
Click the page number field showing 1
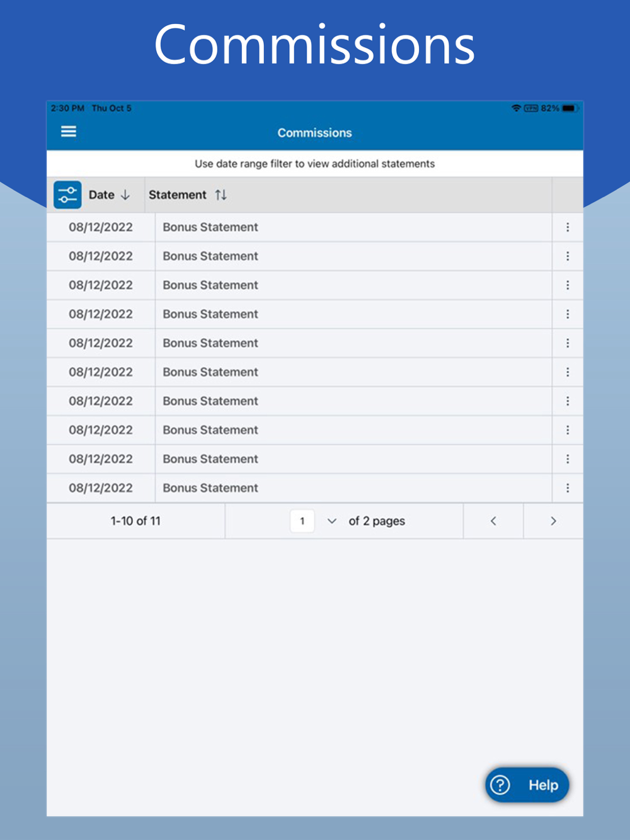coord(302,521)
